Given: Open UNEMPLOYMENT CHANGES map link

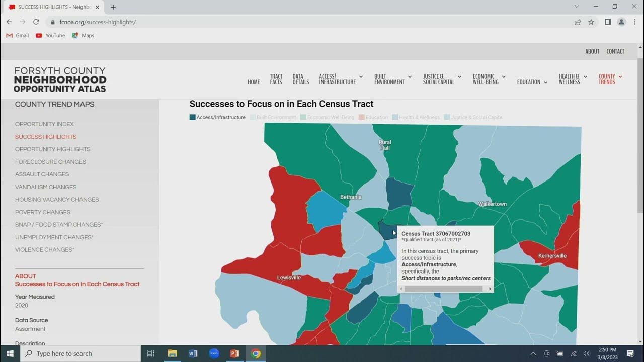Looking at the screenshot, I should click(54, 237).
